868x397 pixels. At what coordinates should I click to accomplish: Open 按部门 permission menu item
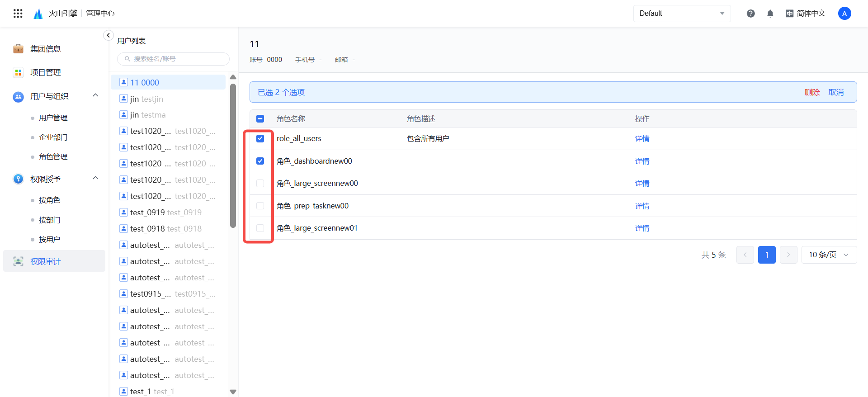click(x=50, y=220)
